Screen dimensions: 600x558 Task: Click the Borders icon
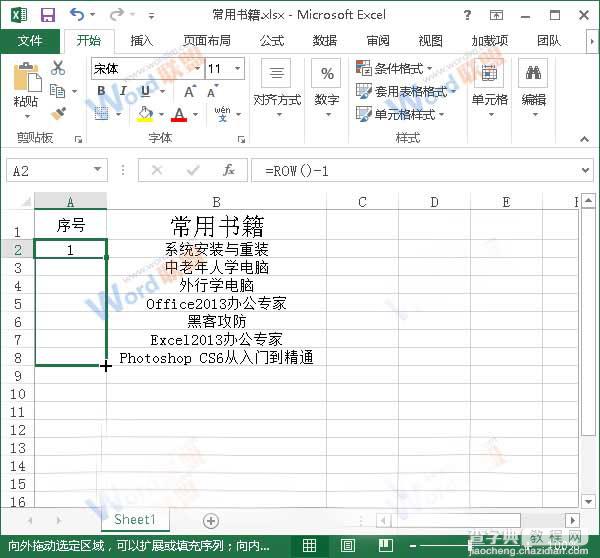click(101, 114)
